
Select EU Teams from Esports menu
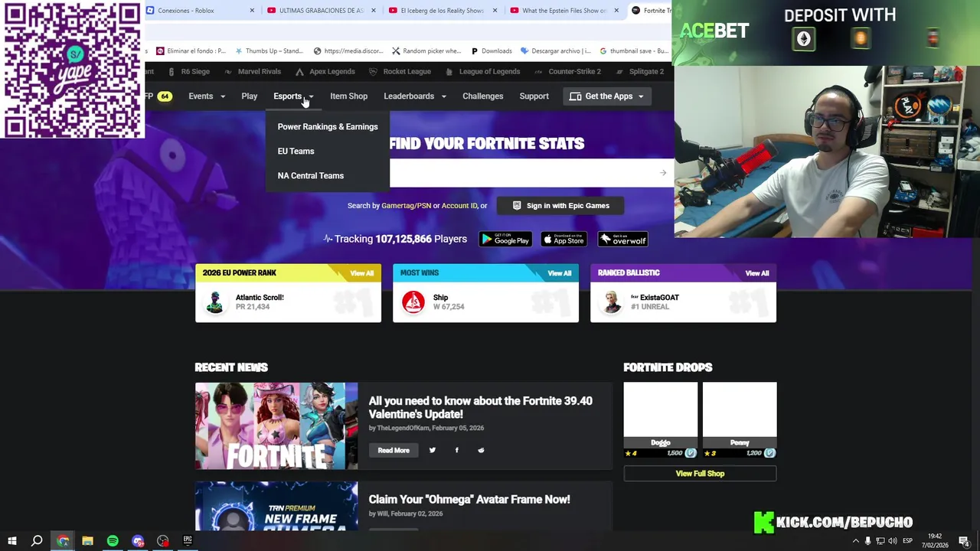(296, 152)
